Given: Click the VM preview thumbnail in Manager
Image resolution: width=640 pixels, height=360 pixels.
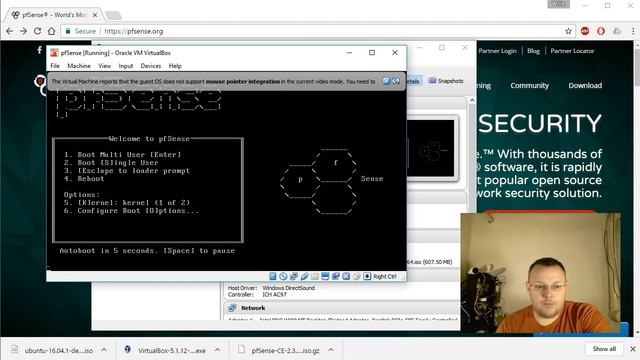Looking at the screenshot, I should tap(431, 148).
